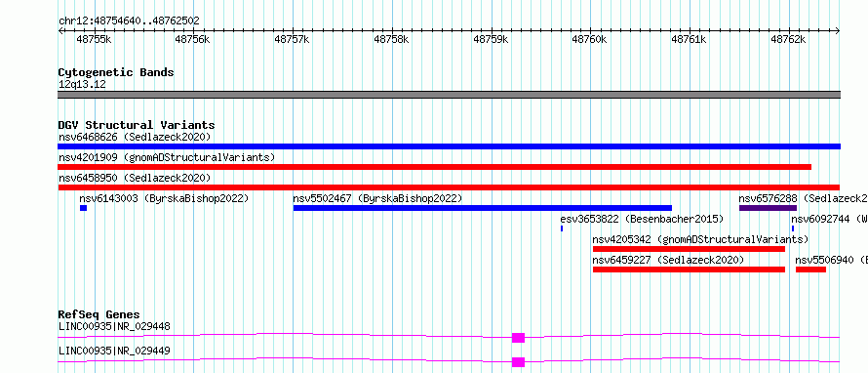The width and height of the screenshot is (868, 373).
Task: Select the short red nsv5506940 variant bar
Action: tap(811, 269)
